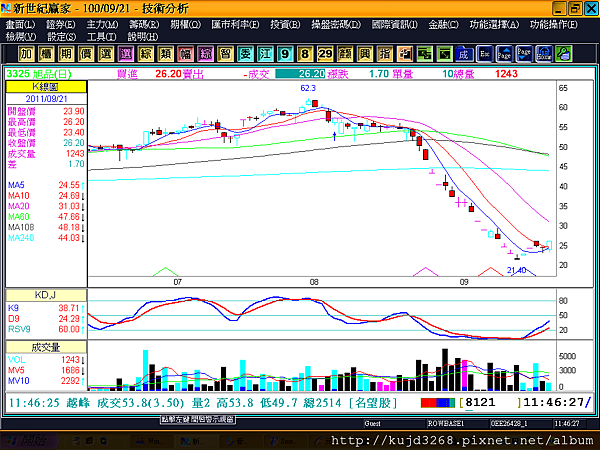
Task: Click the 8121 stock code input field
Action: pyautogui.click(x=492, y=403)
